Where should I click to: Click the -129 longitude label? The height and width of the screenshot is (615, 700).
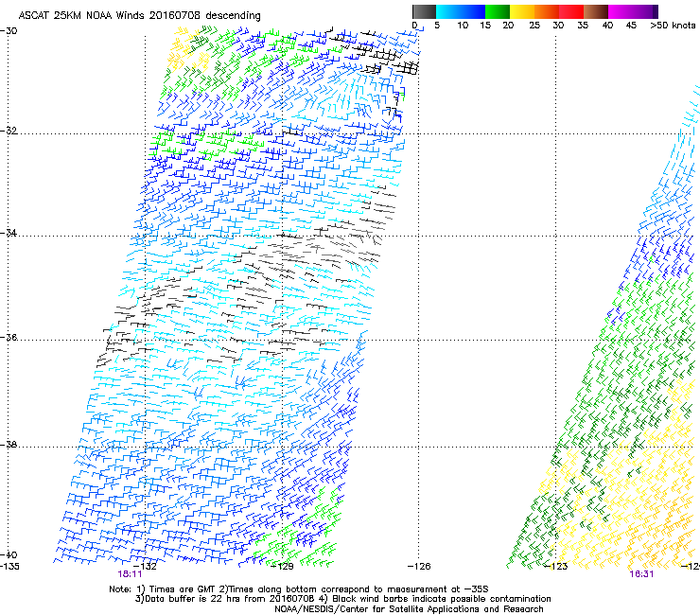282,567
